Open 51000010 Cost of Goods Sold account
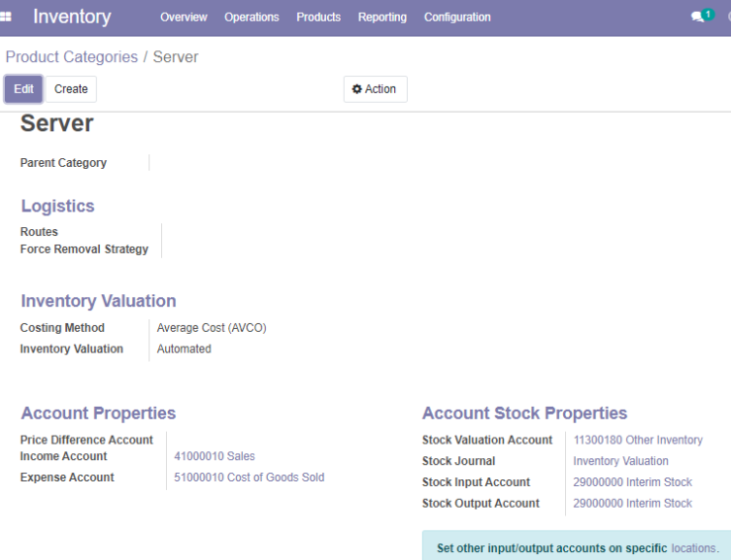The image size is (731, 560). [x=249, y=477]
